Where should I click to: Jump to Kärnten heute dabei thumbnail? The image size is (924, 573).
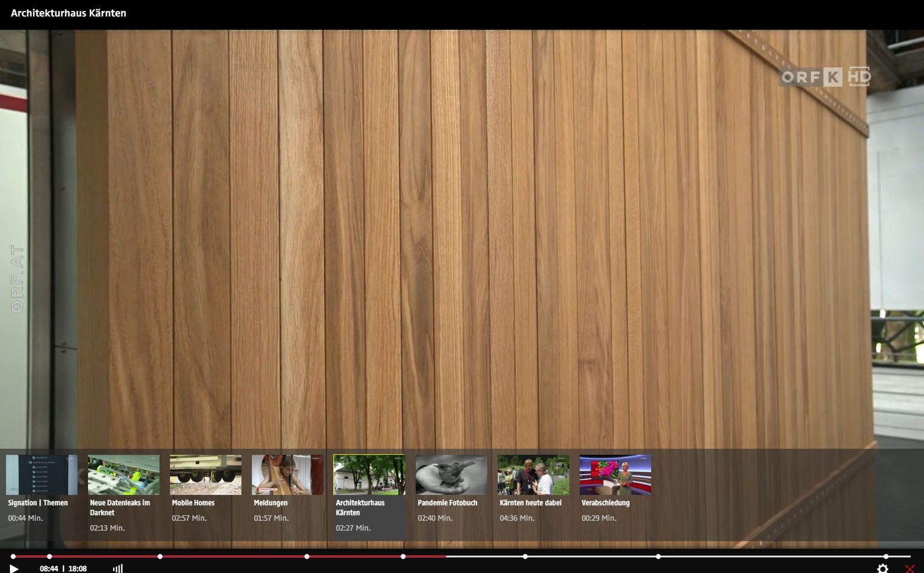click(534, 475)
